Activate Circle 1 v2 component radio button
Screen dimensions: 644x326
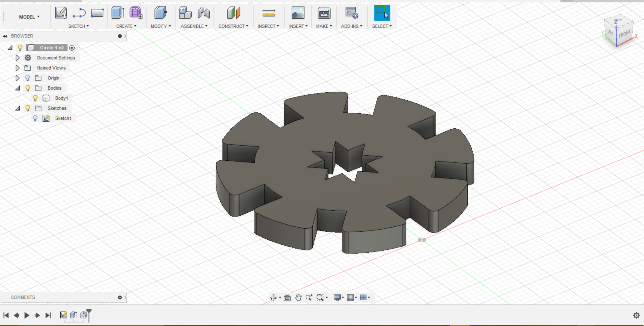click(x=72, y=48)
